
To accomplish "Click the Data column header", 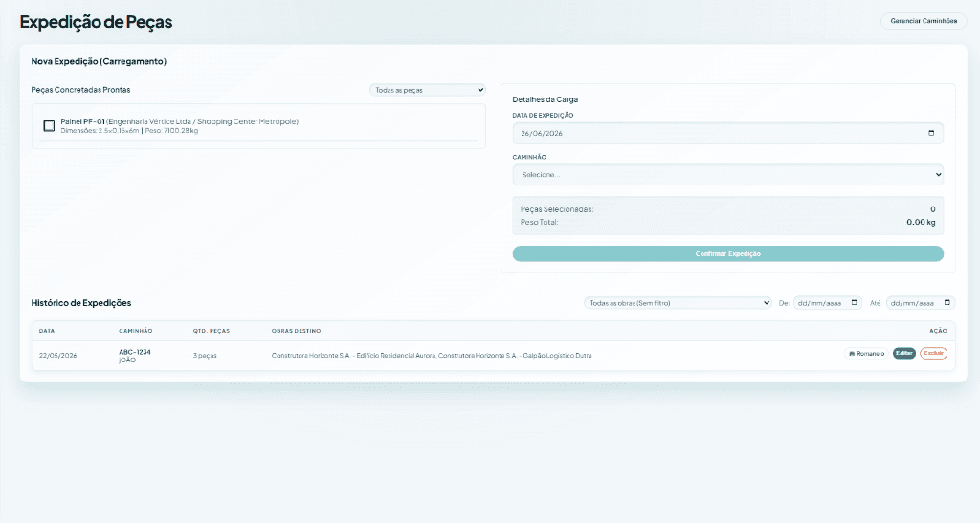I will (47, 331).
